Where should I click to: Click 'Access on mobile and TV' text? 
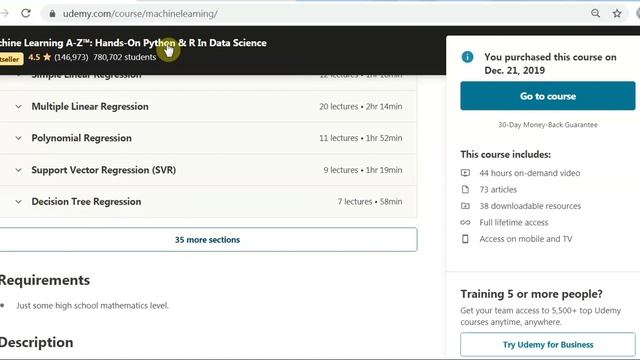526,239
